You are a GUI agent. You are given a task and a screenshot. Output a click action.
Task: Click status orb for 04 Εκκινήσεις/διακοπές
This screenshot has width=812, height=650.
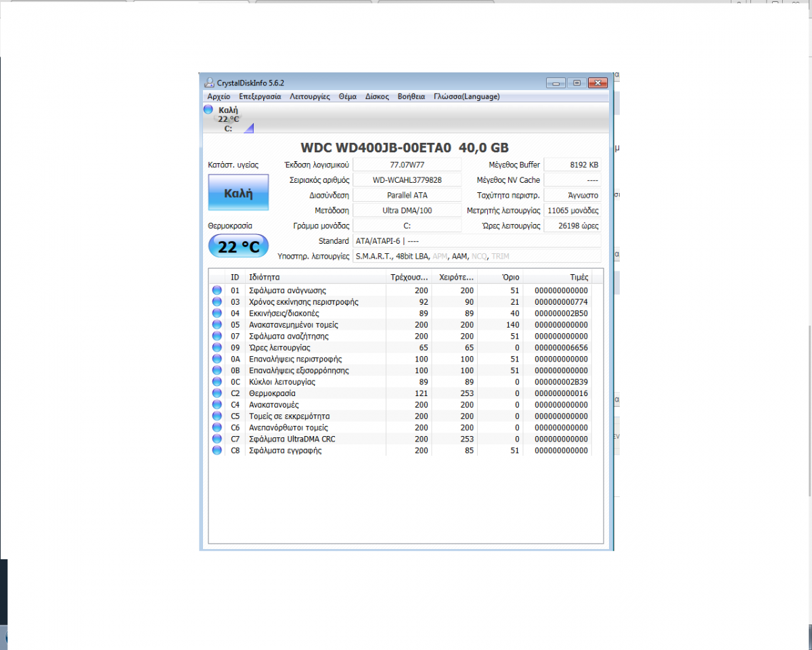coord(217,313)
